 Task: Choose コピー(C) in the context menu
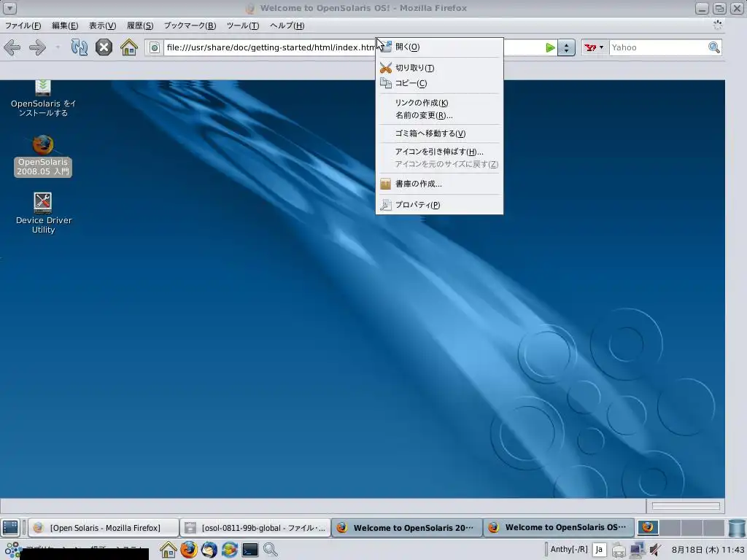tap(439, 83)
